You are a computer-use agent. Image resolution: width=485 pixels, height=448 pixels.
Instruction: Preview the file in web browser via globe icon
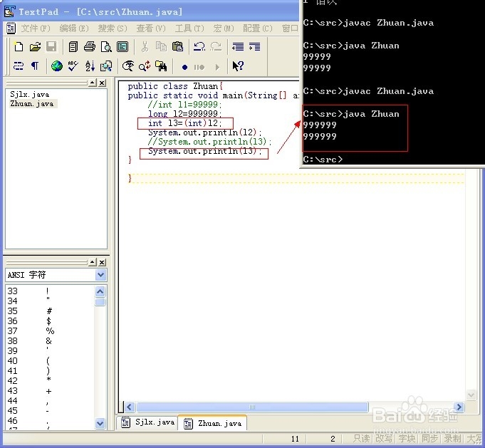tap(56, 66)
